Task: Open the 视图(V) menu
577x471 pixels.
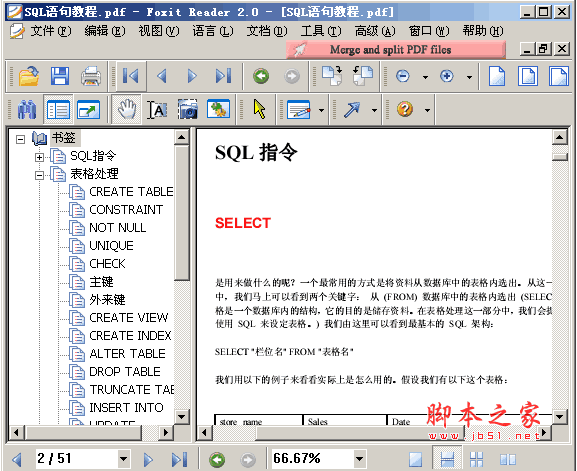Action: [159, 31]
